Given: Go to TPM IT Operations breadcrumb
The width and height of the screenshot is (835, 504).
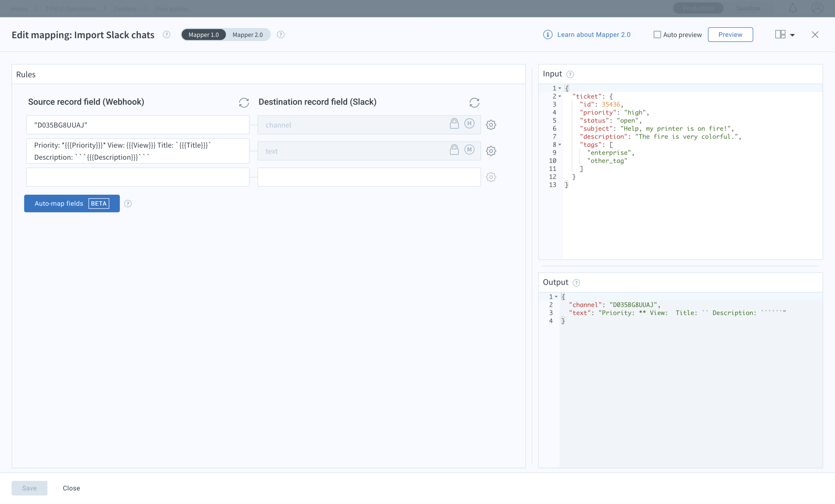Looking at the screenshot, I should pos(70,8).
